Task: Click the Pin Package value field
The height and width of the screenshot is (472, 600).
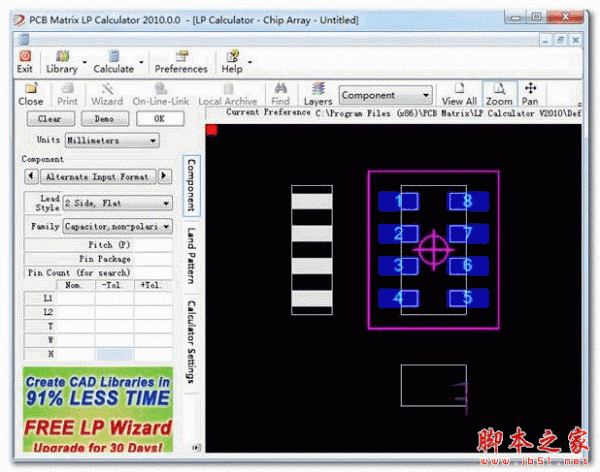Action: tap(152, 259)
